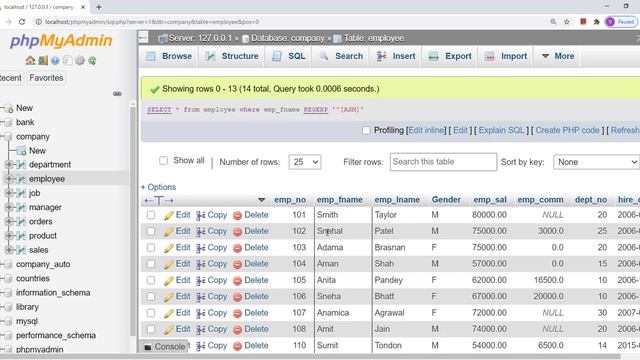Open the information_schema database
This screenshot has height=360, width=640.
coord(53,293)
